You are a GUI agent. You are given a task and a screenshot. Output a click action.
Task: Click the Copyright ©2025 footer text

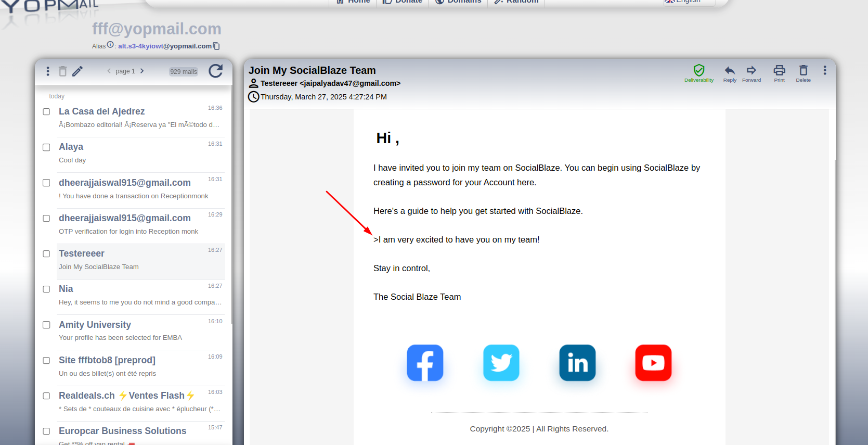click(539, 429)
